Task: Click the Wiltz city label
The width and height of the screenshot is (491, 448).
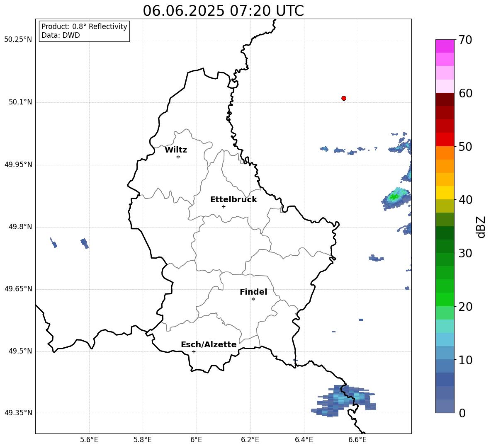Action: click(176, 150)
